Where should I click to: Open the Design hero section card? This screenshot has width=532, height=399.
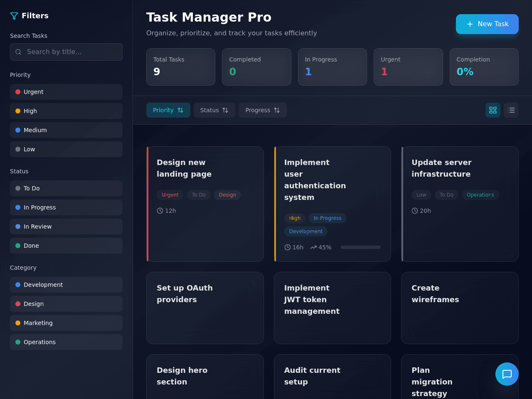(205, 377)
